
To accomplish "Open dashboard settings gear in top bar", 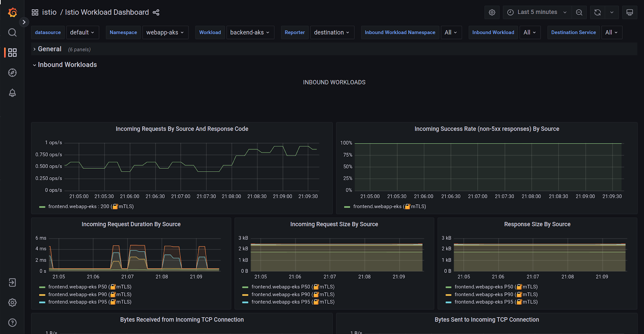I will point(492,12).
